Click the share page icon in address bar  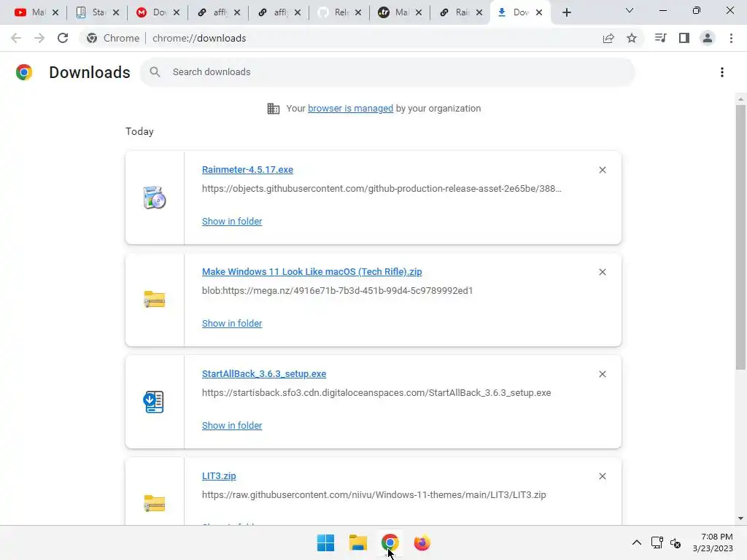[608, 38]
